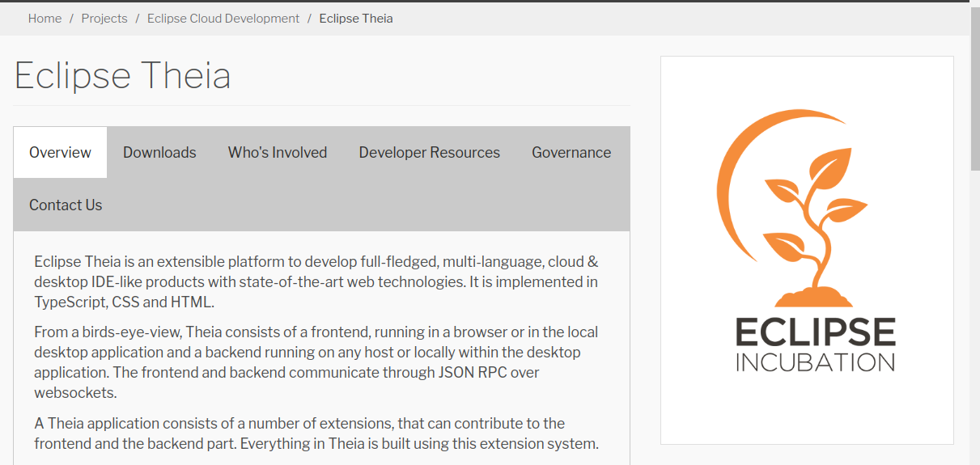Image resolution: width=980 pixels, height=465 pixels.
Task: Click the Eclipse Theia page heading
Action: (x=123, y=76)
